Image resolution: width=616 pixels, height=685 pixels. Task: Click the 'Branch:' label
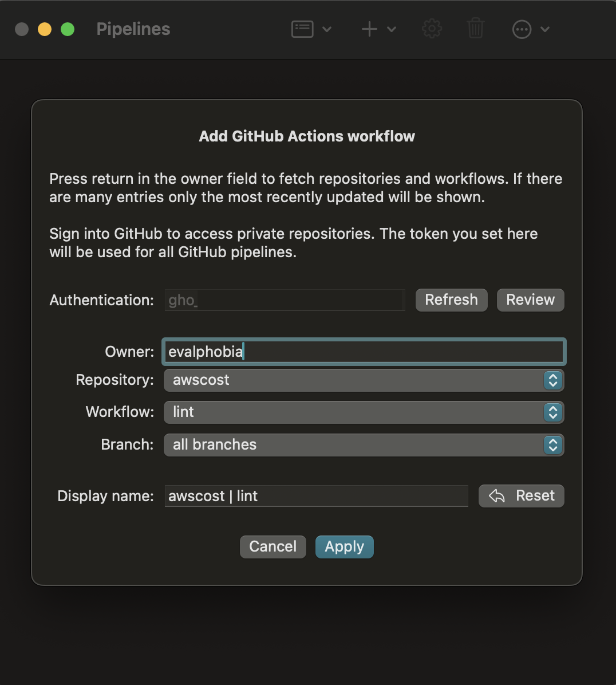tap(128, 444)
